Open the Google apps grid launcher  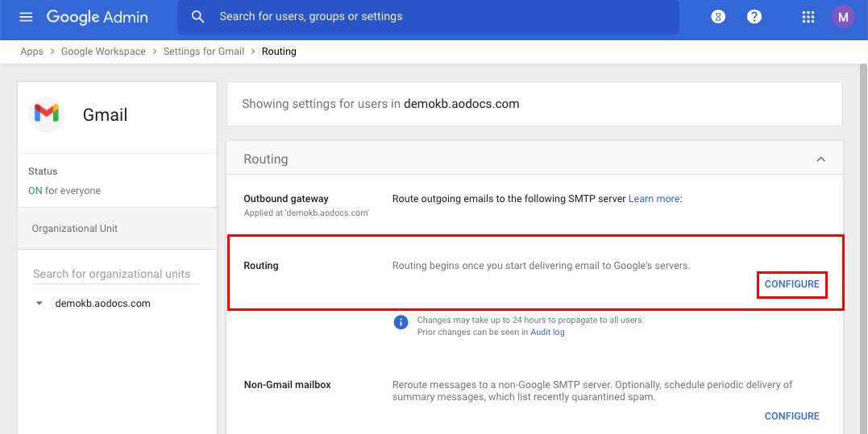click(808, 17)
